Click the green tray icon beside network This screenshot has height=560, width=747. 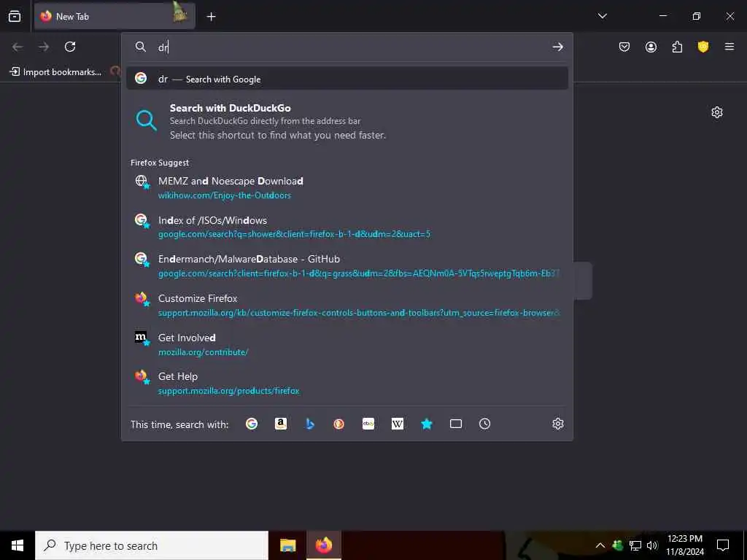tap(618, 545)
